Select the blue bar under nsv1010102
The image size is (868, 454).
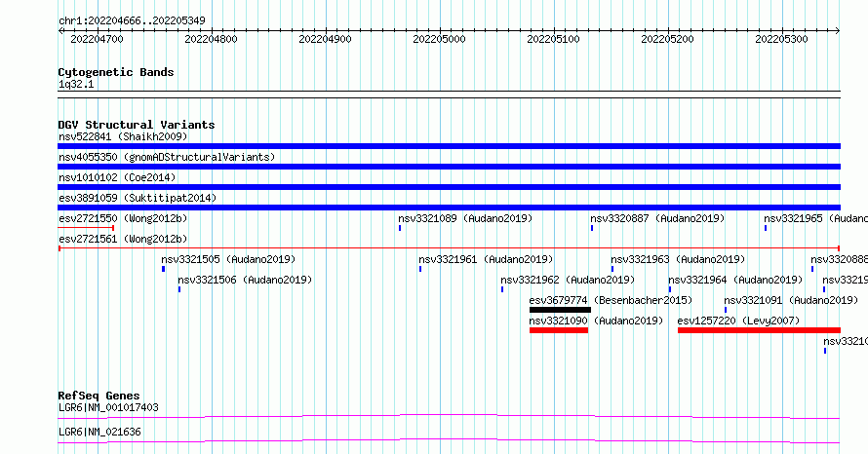[449, 187]
